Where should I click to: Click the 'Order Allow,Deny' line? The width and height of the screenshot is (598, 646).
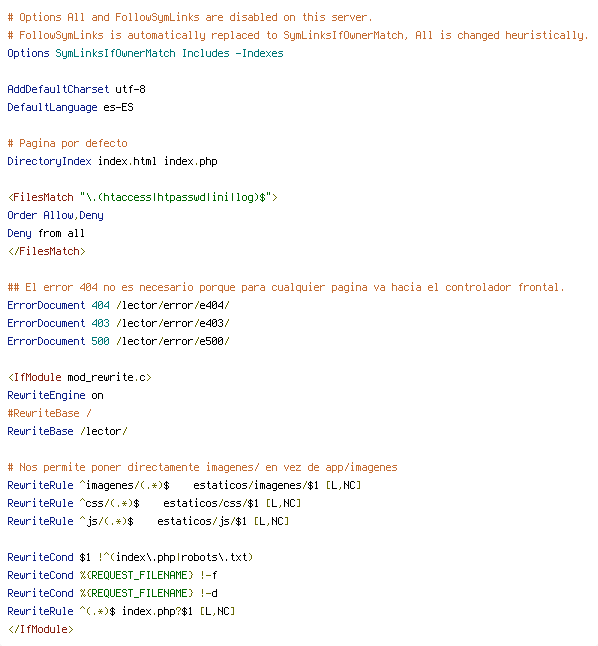coord(56,215)
